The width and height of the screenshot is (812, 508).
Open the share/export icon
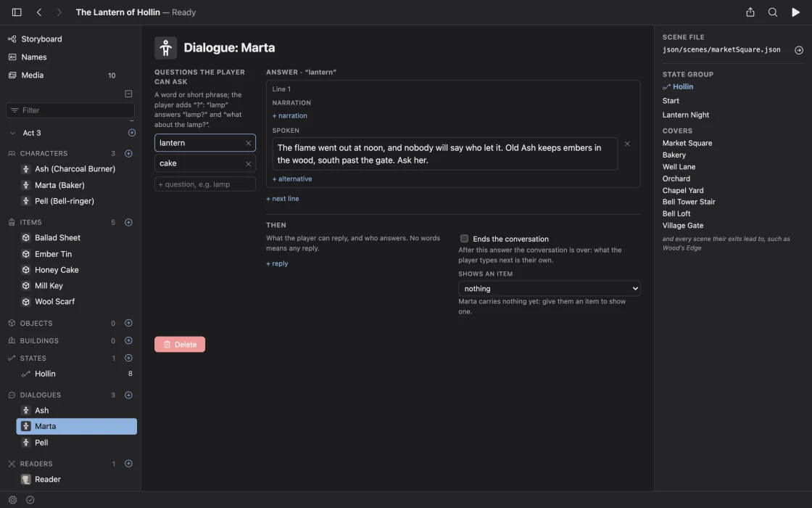point(750,12)
